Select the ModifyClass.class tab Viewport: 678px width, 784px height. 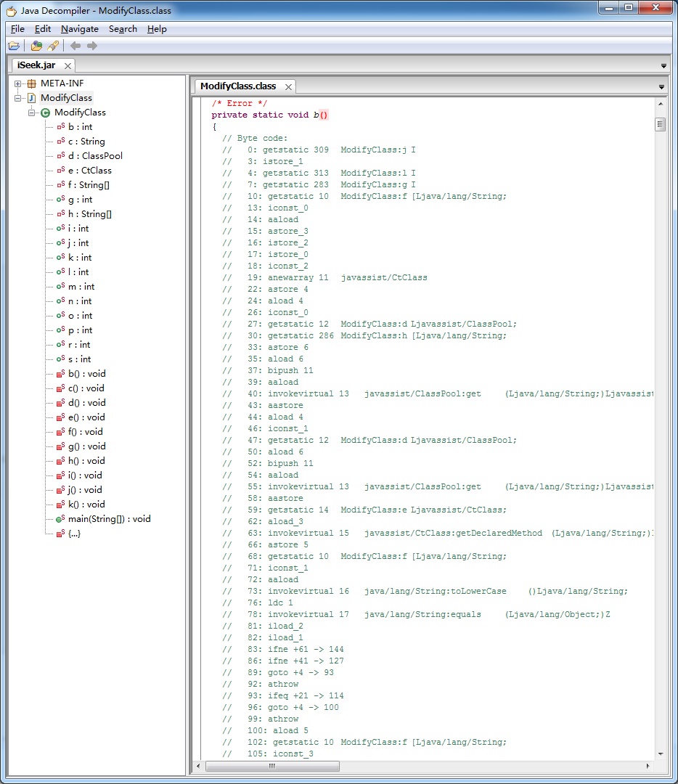coord(238,86)
